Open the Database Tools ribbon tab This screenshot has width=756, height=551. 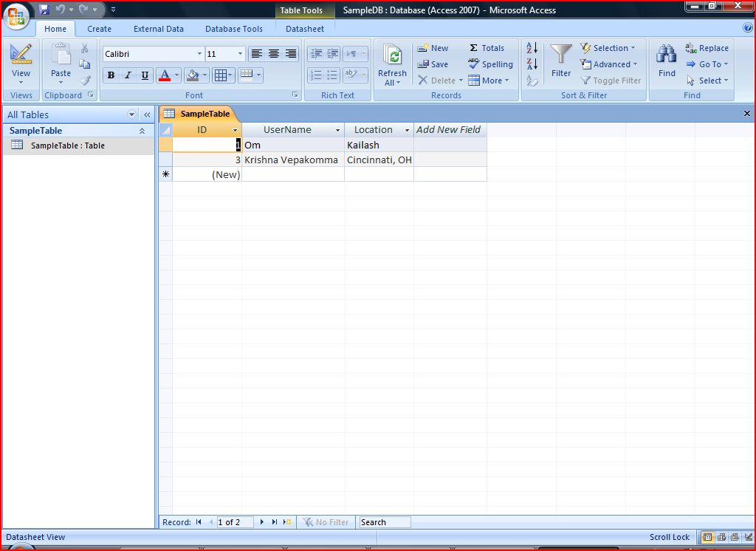[234, 29]
